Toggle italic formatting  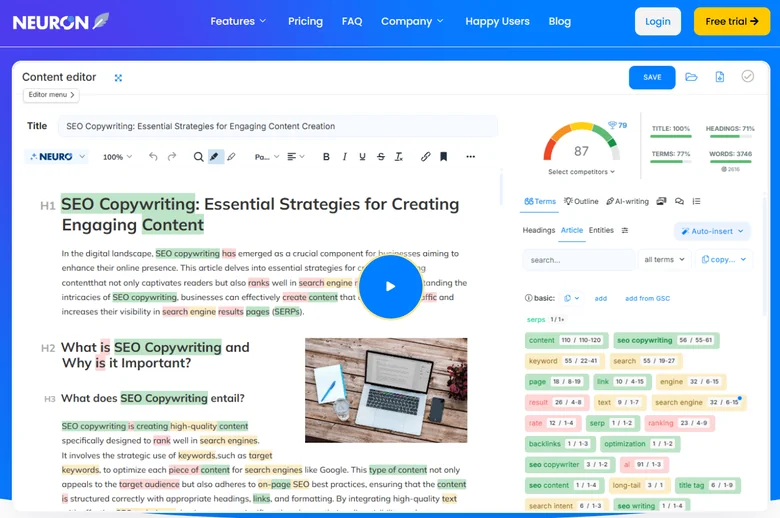tap(344, 157)
